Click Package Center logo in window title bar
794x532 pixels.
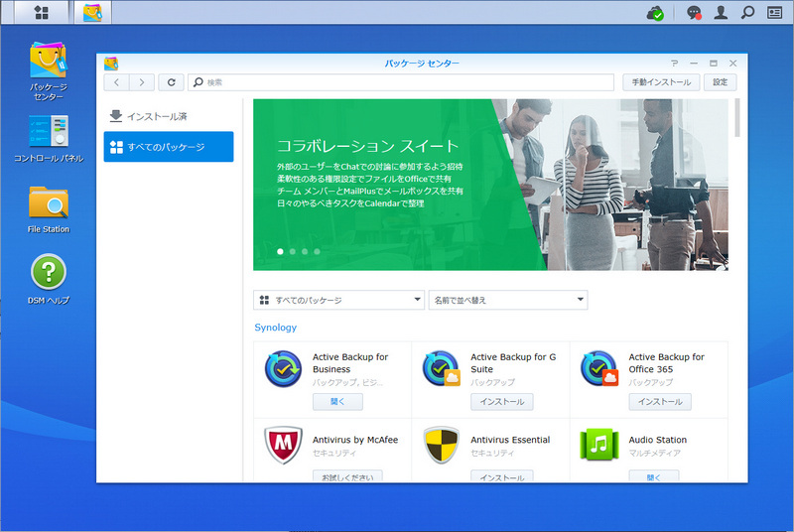111,64
